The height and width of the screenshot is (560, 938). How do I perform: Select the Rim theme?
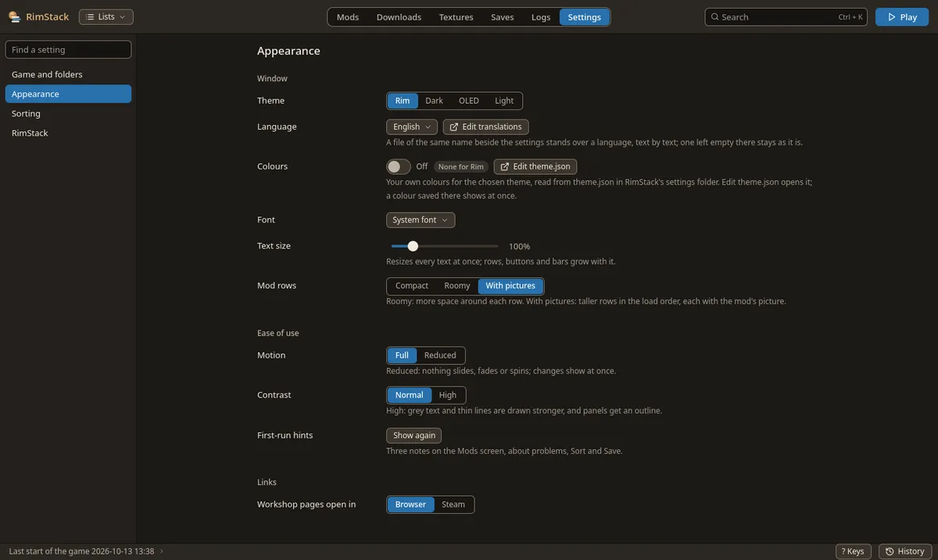[403, 101]
